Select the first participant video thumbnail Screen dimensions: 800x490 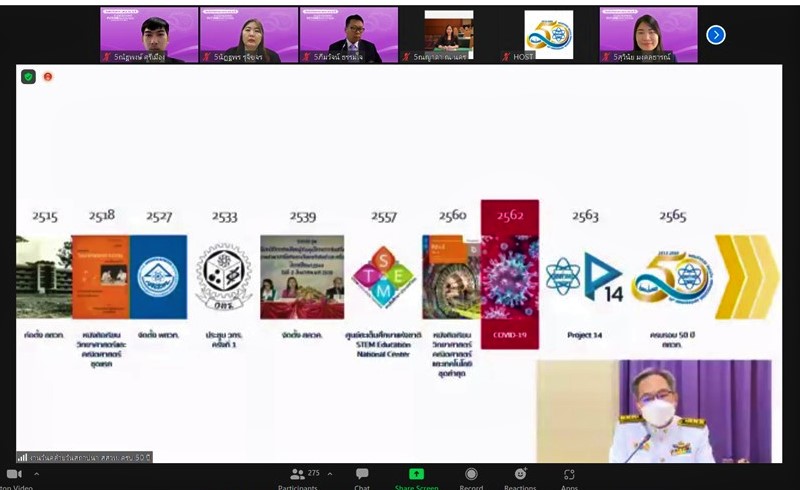[x=149, y=35]
